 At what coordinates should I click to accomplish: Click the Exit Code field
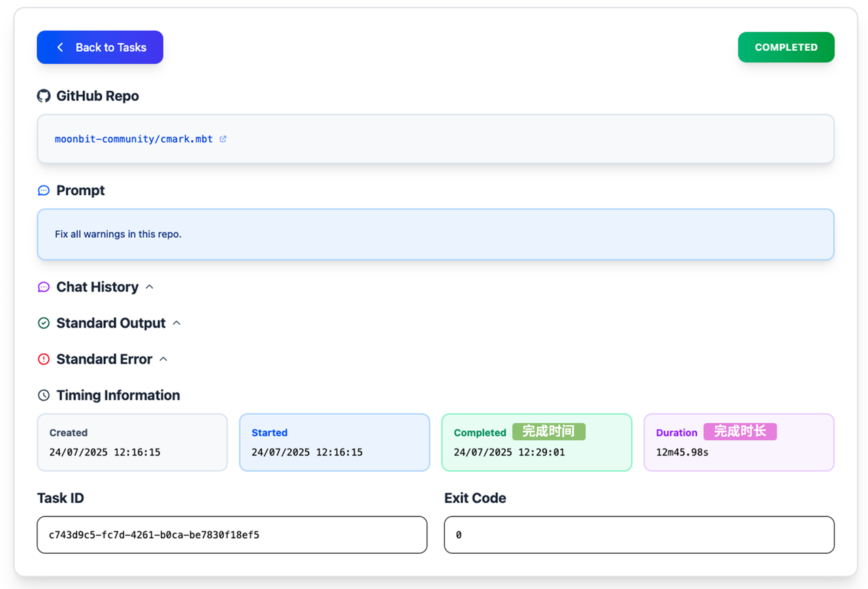click(x=639, y=535)
